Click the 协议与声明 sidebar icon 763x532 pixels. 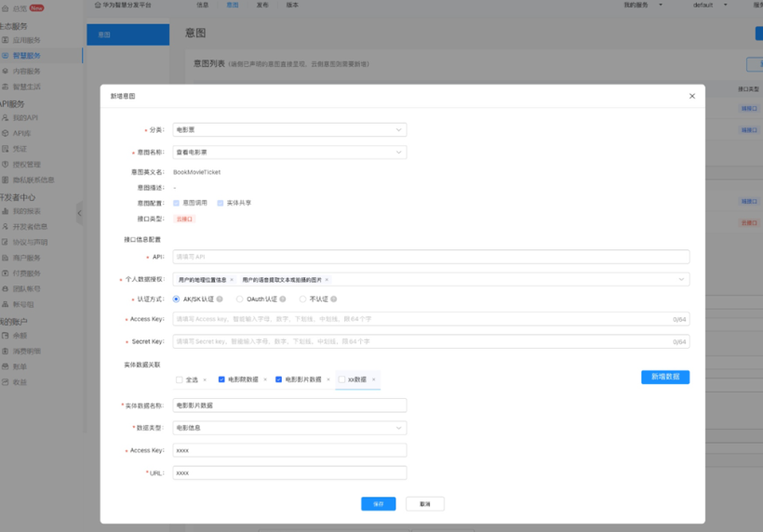[6, 242]
